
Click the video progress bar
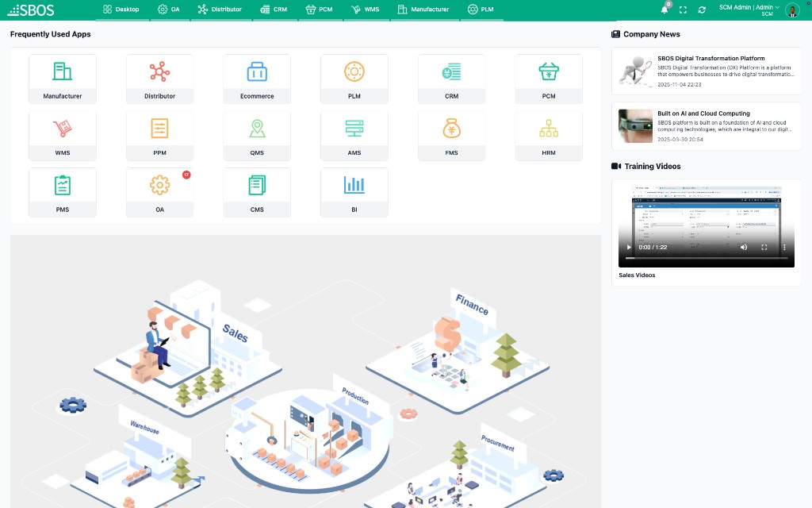[x=707, y=258]
